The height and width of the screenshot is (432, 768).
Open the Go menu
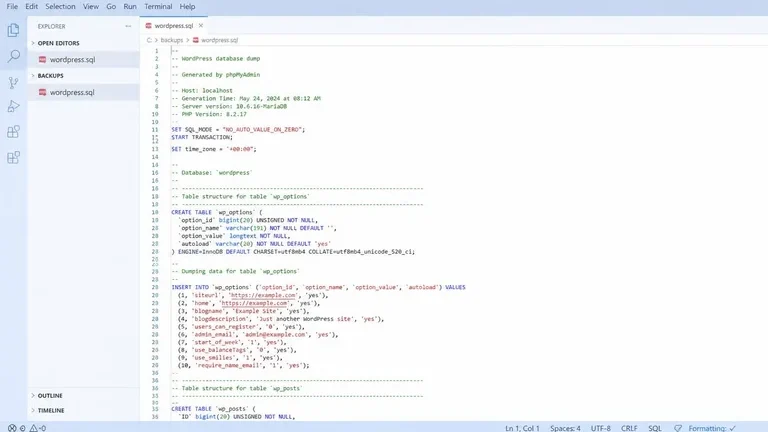click(111, 6)
